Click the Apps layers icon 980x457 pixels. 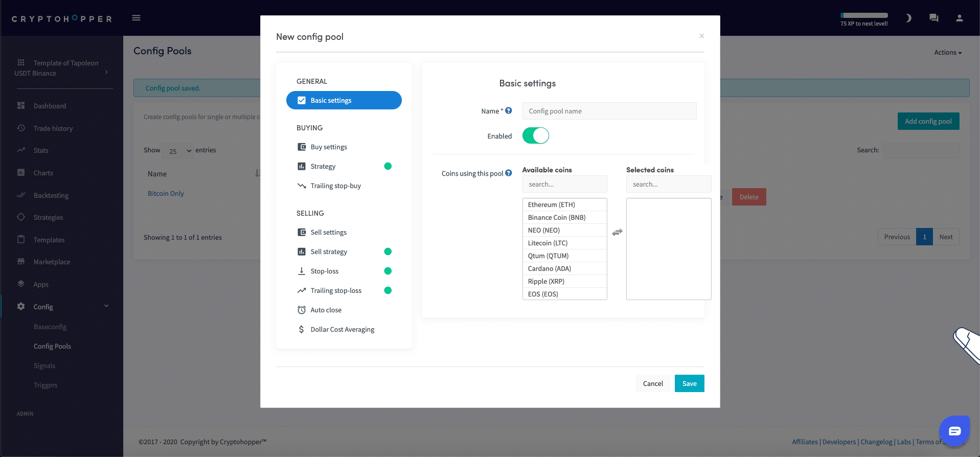coord(21,284)
